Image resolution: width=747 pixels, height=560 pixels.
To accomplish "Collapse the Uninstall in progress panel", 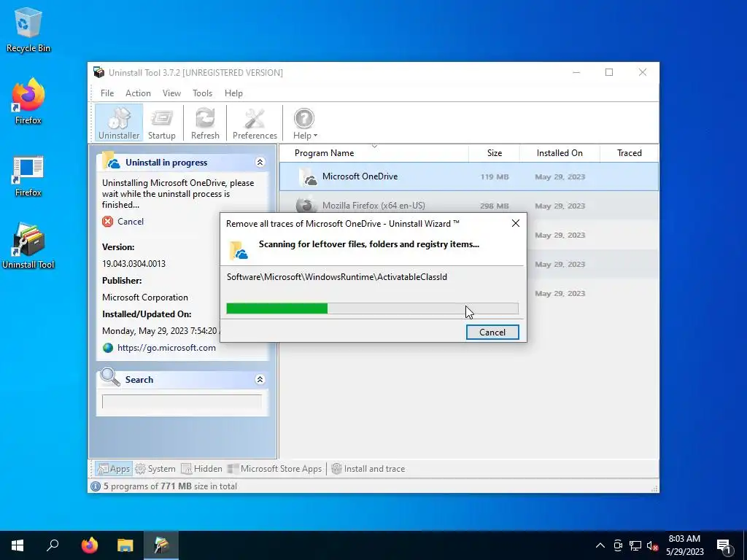I will tap(260, 163).
